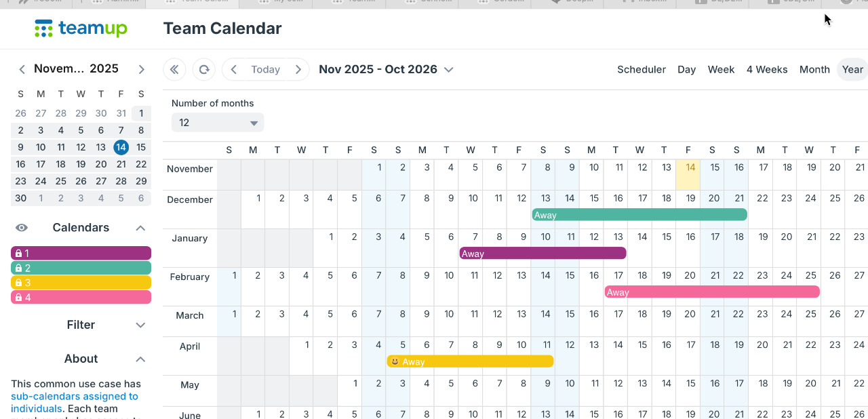Screen dimensions: 868x419
Task: Toggle sub-calendar 3 yellow bar
Action: pos(81,283)
